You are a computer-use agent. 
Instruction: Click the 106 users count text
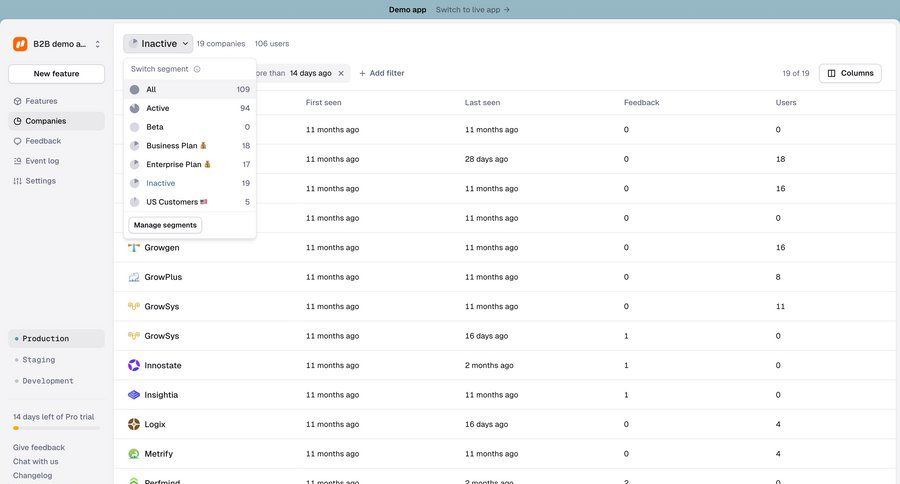point(271,44)
